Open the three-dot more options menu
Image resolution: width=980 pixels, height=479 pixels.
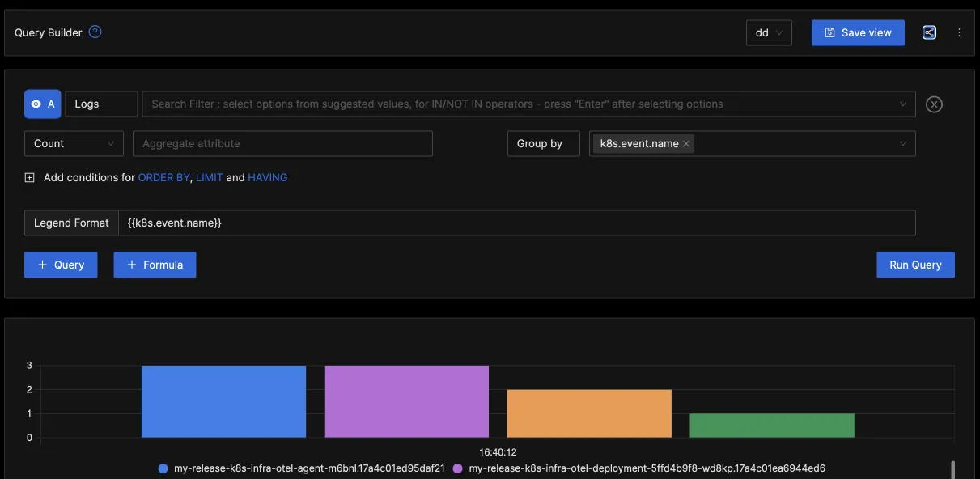click(960, 32)
